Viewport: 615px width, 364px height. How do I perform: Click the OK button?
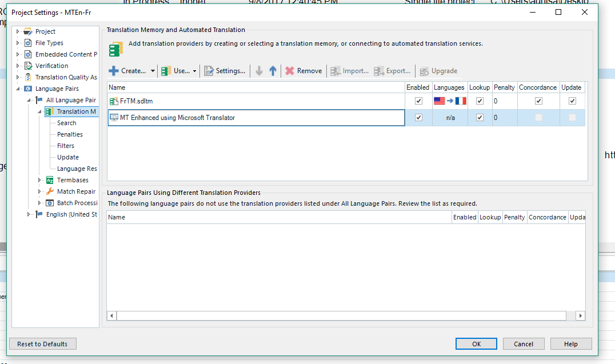tap(476, 344)
